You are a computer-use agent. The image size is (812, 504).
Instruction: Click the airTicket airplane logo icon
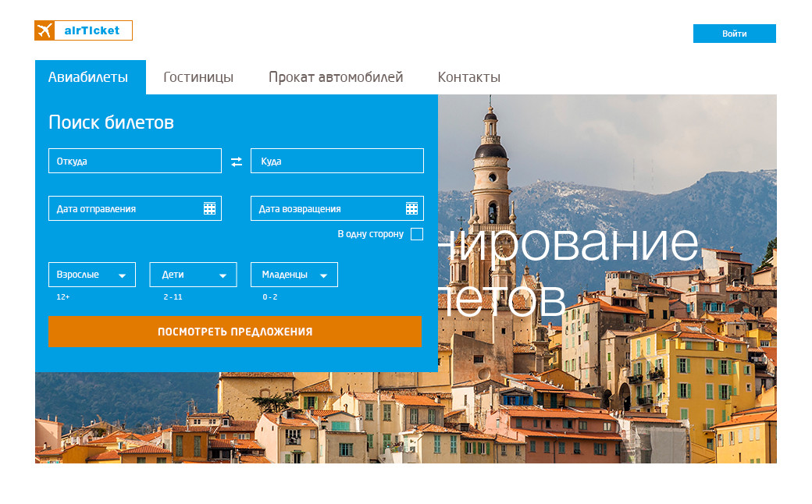[x=45, y=30]
